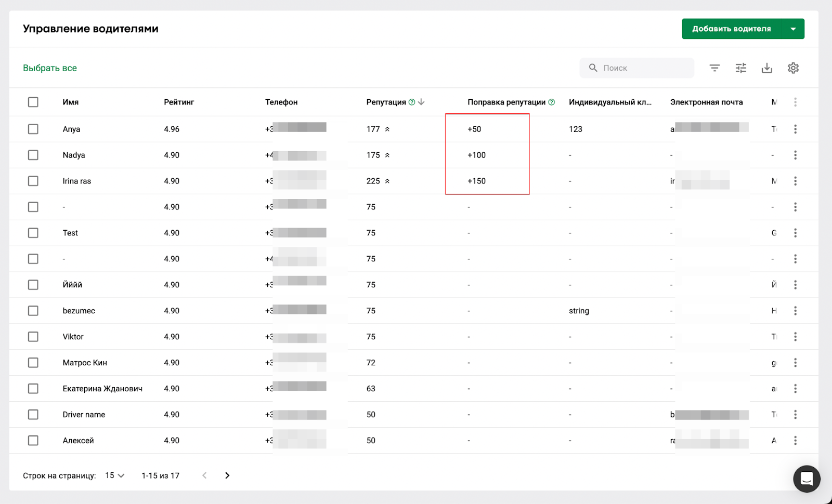
Task: Go to the next page of drivers
Action: (227, 475)
